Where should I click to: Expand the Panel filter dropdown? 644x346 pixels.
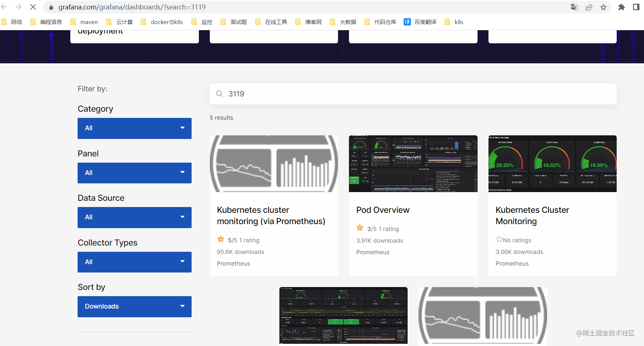click(x=134, y=173)
